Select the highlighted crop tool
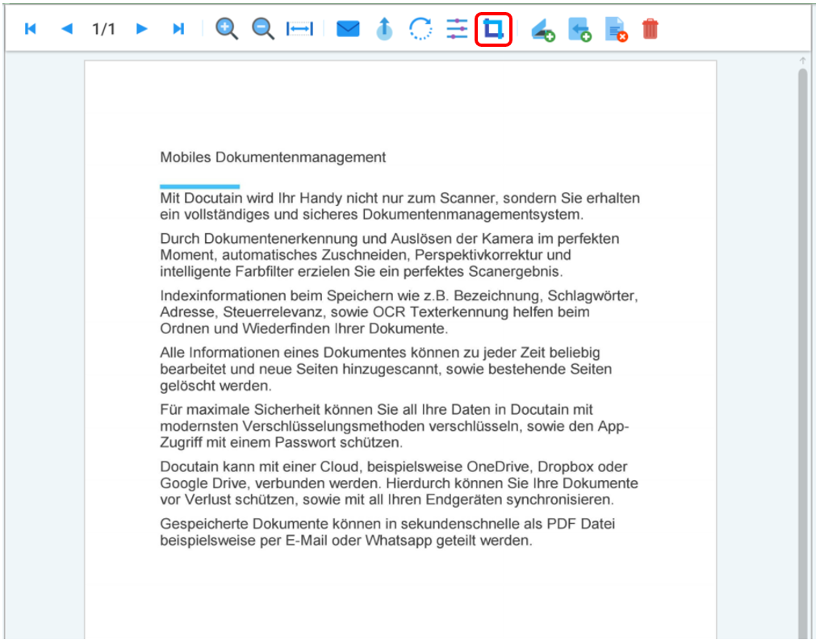Image resolution: width=820 pixels, height=644 pixels. 493,29
